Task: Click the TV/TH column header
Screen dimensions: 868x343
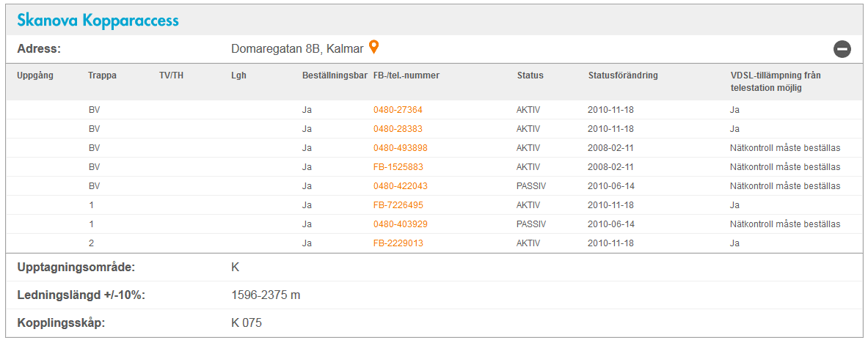Action: [171, 75]
